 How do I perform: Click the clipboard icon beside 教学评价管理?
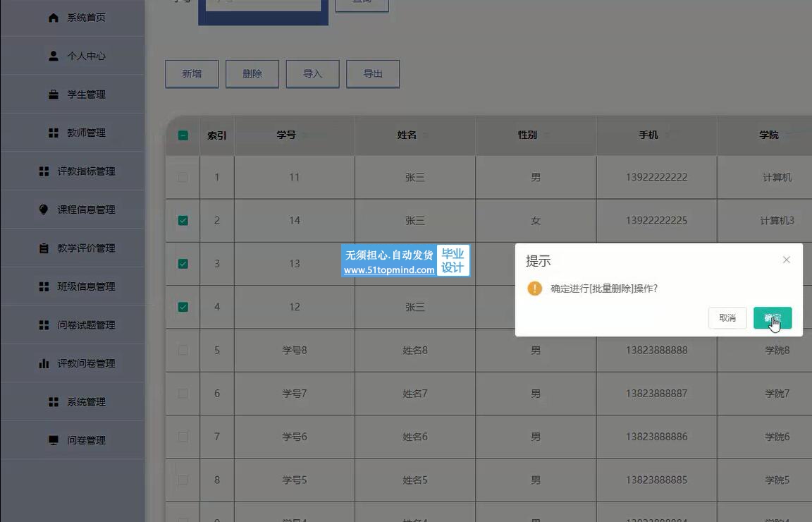pyautogui.click(x=44, y=248)
